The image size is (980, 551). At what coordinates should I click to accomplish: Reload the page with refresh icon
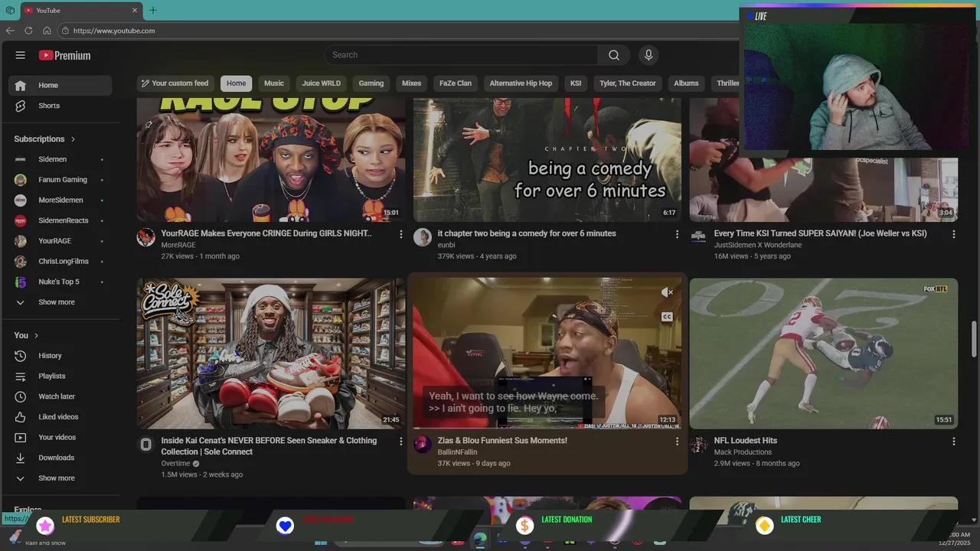pos(28,31)
